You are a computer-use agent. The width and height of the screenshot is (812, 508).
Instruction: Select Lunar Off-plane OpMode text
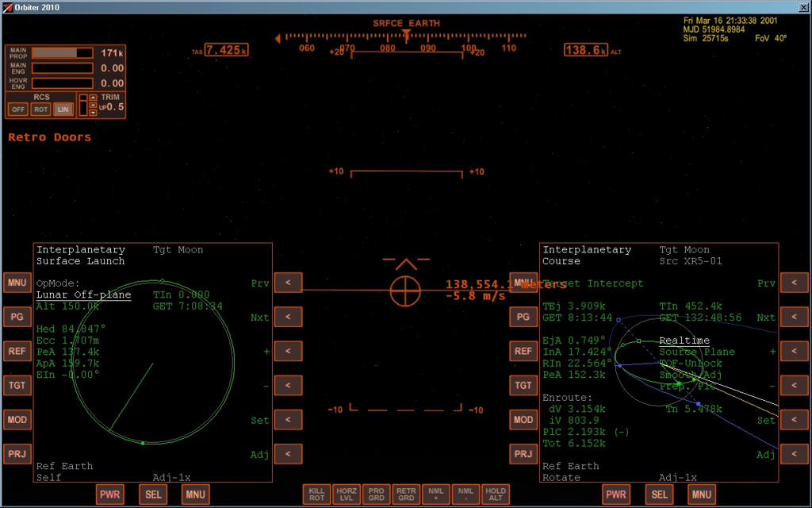pyautogui.click(x=83, y=295)
